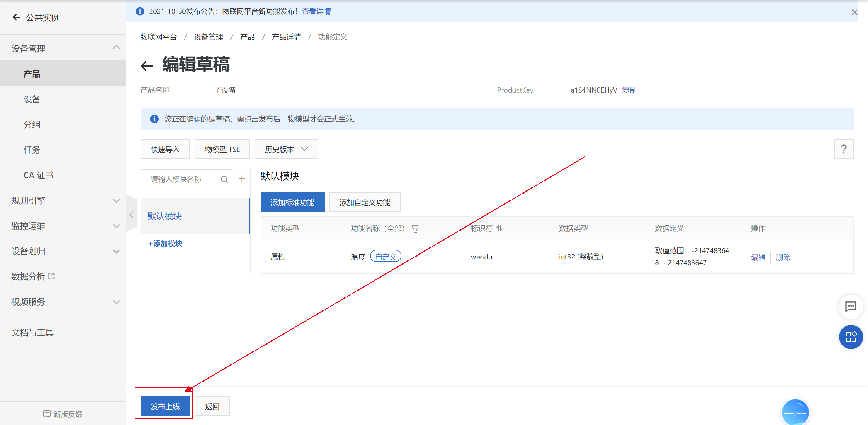This screenshot has height=425, width=868.
Task: Open the chat message floating icon
Action: 851,307
